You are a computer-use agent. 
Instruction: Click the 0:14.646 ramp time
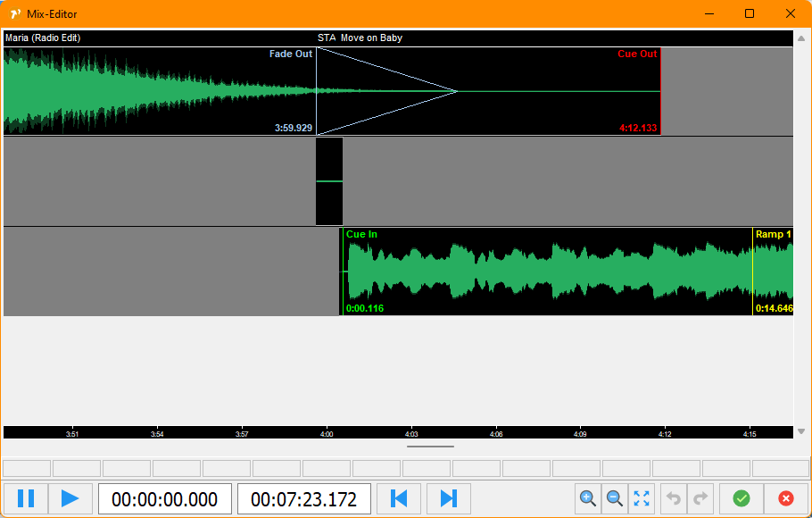tap(775, 308)
